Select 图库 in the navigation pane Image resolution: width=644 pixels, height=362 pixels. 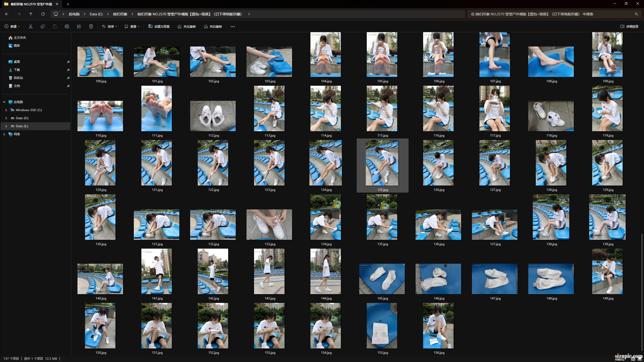(17, 46)
